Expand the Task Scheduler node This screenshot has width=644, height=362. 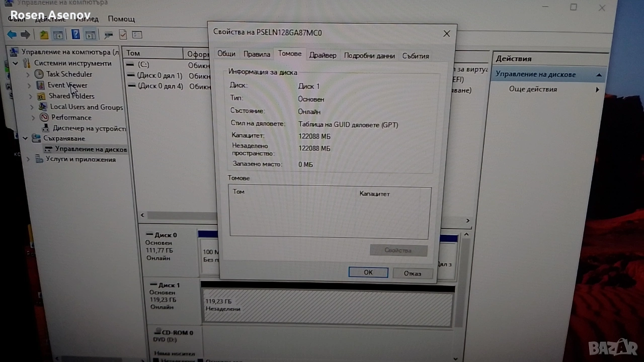[x=28, y=74]
